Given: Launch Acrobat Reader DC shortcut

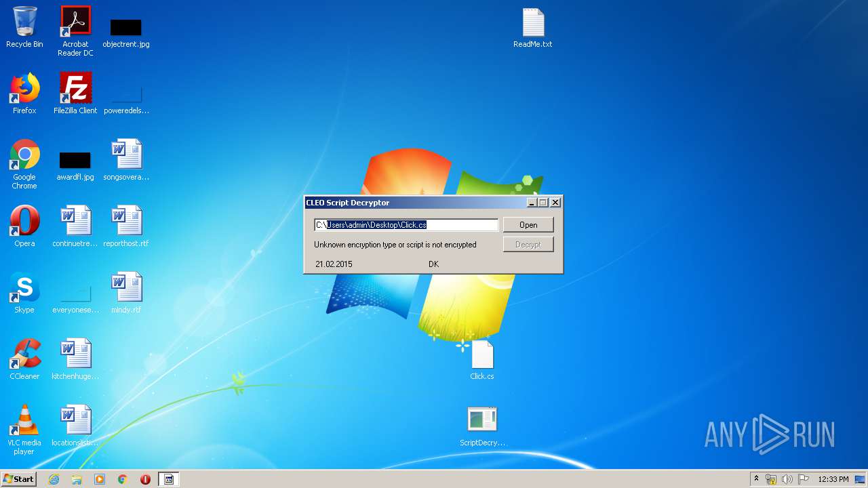Looking at the screenshot, I should point(75,31).
